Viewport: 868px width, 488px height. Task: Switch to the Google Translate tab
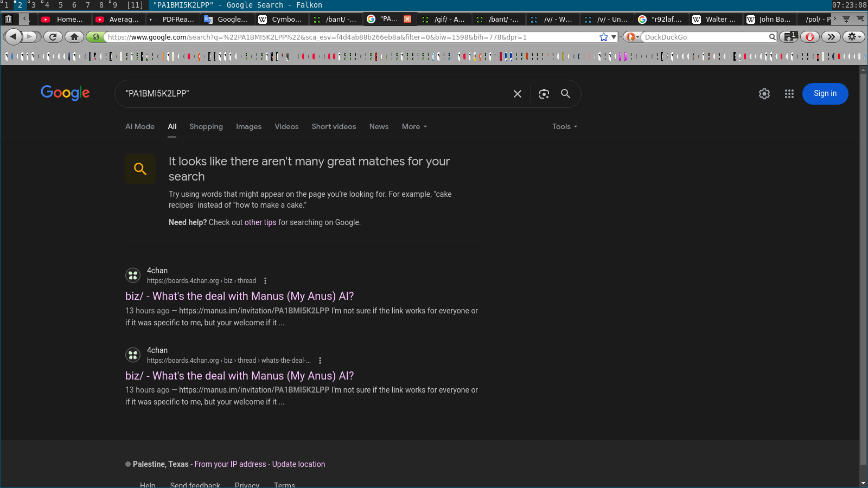(x=227, y=19)
